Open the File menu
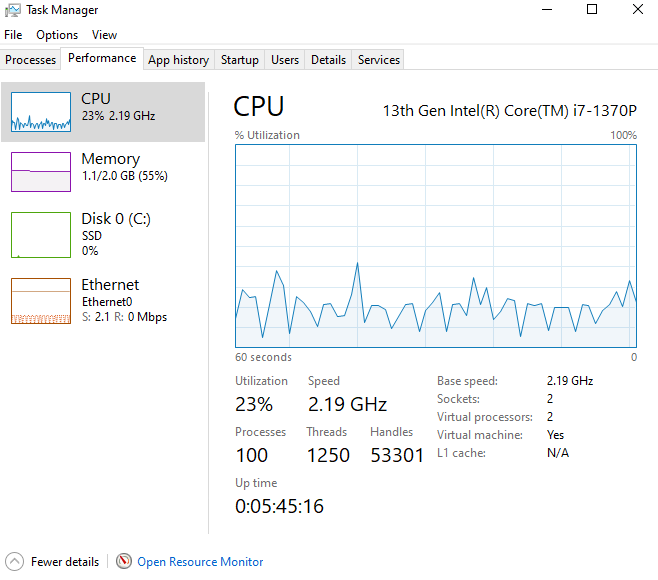Viewport: 658px width, 580px height. pos(13,35)
